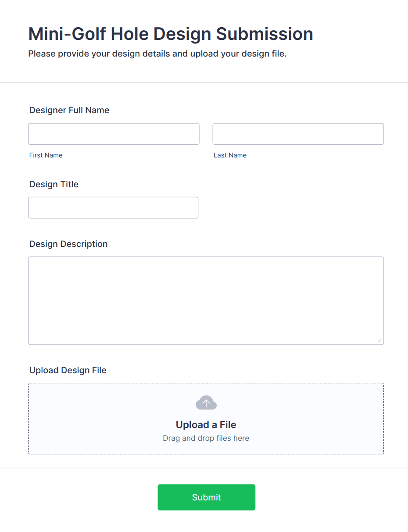The width and height of the screenshot is (408, 532).
Task: Click inside the Design Description textarea
Action: (x=206, y=300)
